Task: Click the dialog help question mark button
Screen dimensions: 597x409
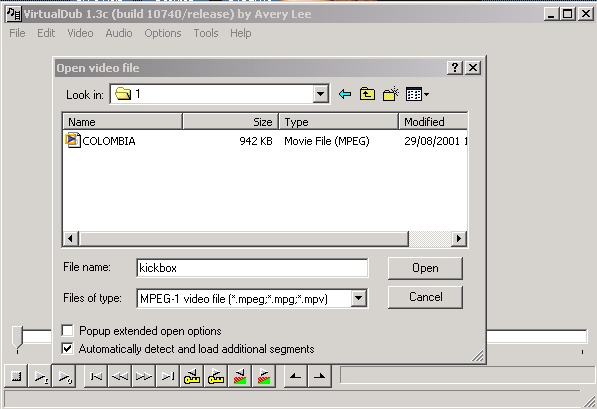Action: pyautogui.click(x=455, y=68)
